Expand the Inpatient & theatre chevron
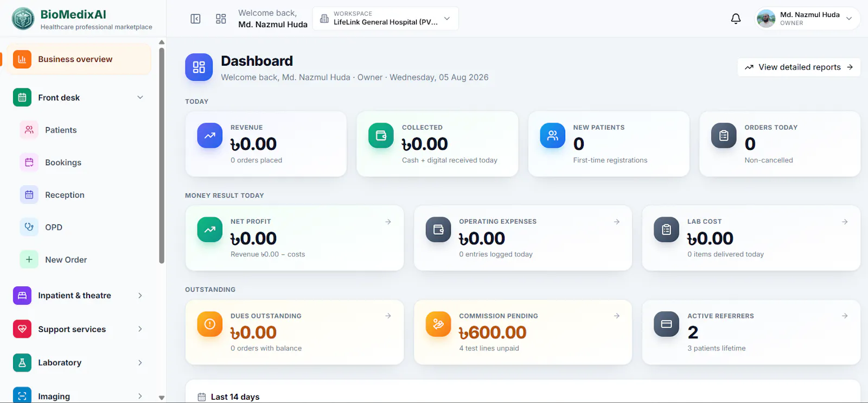 click(140, 295)
